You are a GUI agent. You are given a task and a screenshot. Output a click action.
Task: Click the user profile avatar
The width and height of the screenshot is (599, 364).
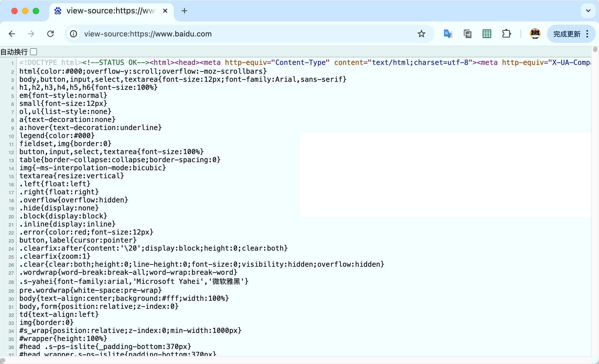(x=535, y=34)
